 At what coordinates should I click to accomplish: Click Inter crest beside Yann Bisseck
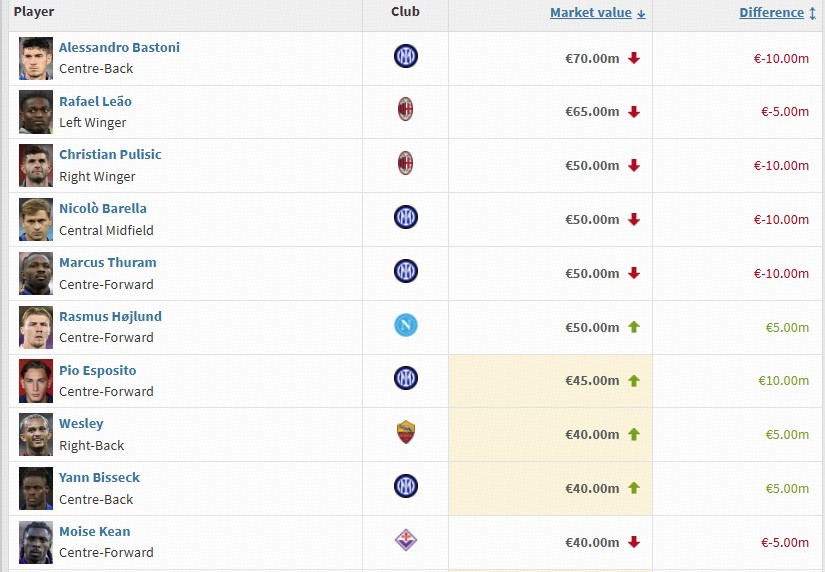[x=406, y=487]
